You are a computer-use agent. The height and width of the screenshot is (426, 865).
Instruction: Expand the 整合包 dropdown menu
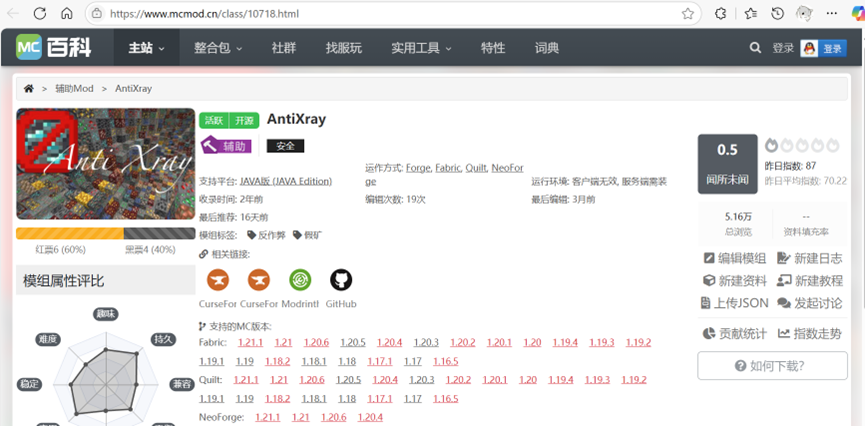tap(218, 48)
